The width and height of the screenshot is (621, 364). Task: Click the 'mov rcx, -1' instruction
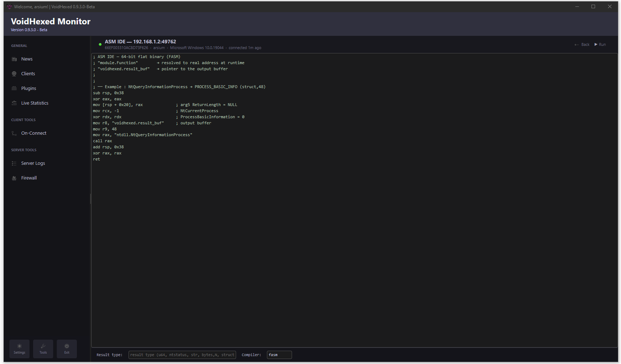tap(106, 111)
